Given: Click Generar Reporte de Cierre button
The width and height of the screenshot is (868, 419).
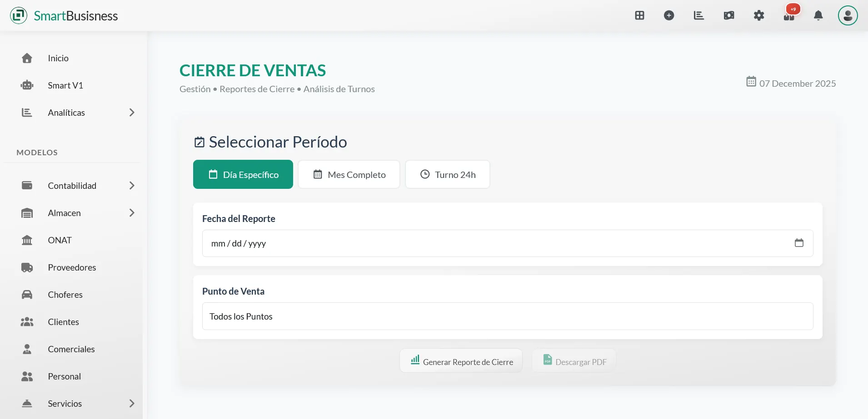Looking at the screenshot, I should (461, 361).
